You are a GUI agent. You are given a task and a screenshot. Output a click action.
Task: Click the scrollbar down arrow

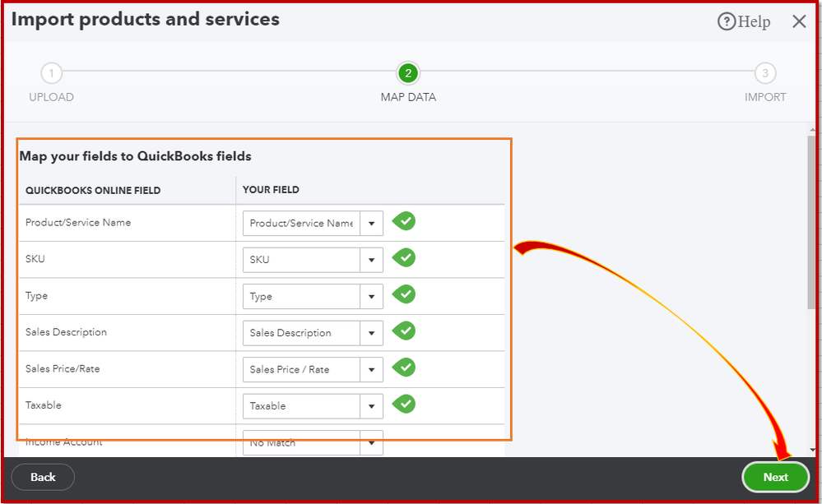(812, 450)
